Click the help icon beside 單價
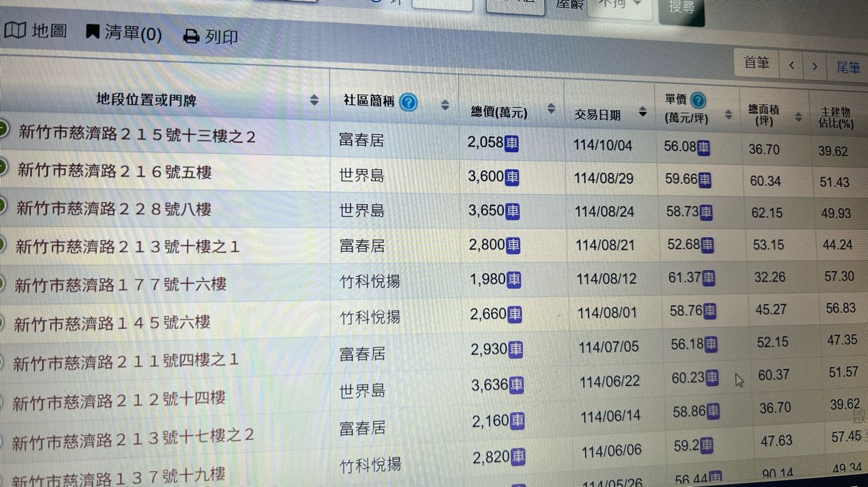 697,101
